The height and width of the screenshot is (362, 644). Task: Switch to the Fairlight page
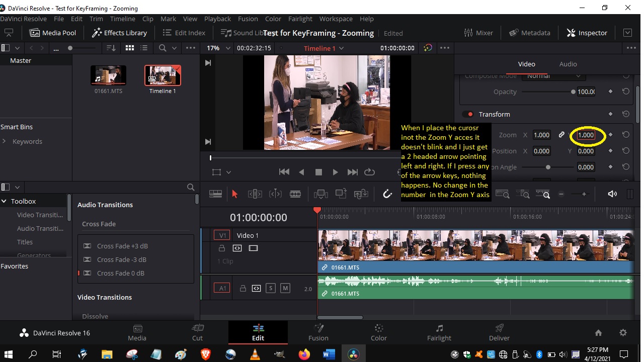(x=439, y=332)
